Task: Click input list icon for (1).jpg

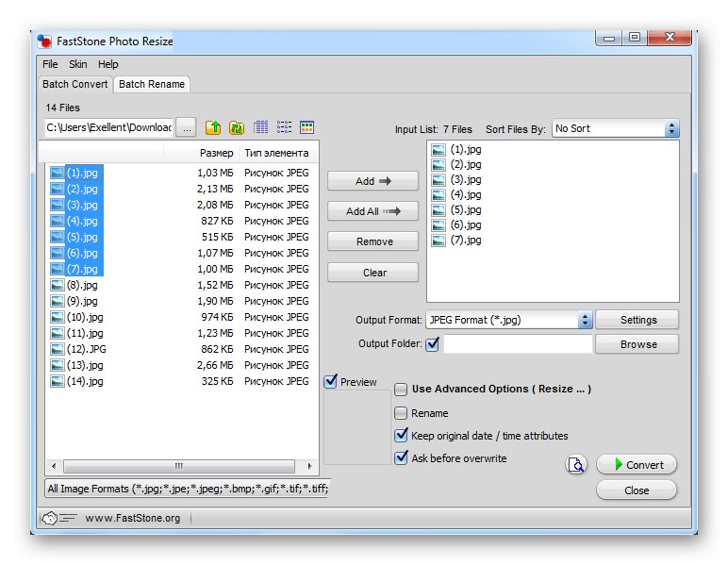Action: pos(438,150)
